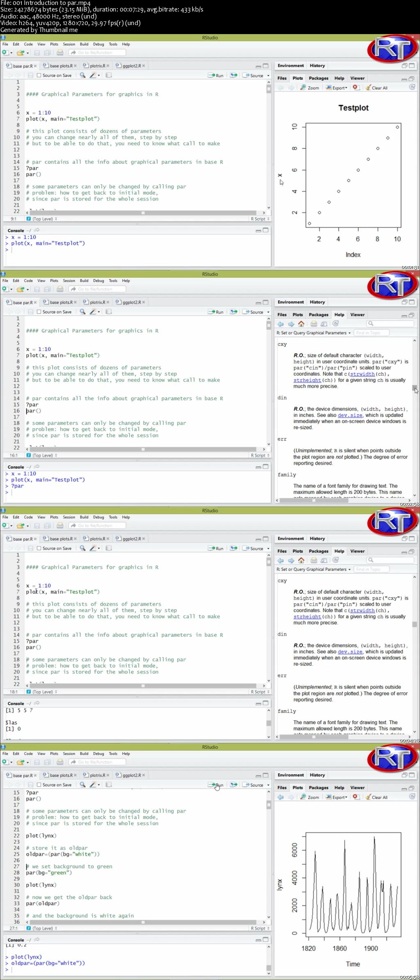
Task: Open Debug menu in frame with ?par console
Action: (x=98, y=281)
